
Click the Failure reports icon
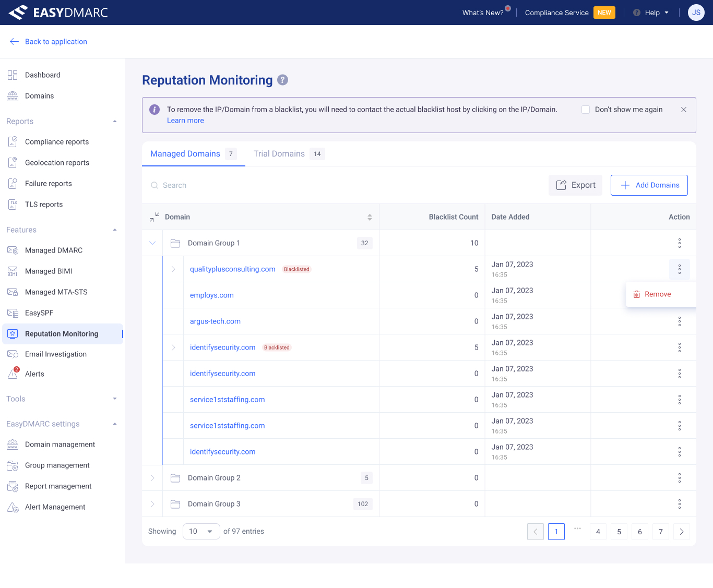(x=13, y=184)
